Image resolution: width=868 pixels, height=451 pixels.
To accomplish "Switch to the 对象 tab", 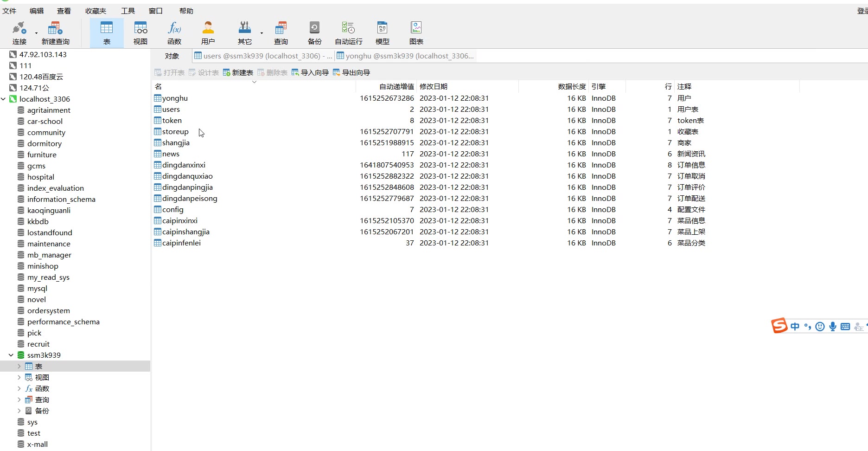I will (172, 56).
